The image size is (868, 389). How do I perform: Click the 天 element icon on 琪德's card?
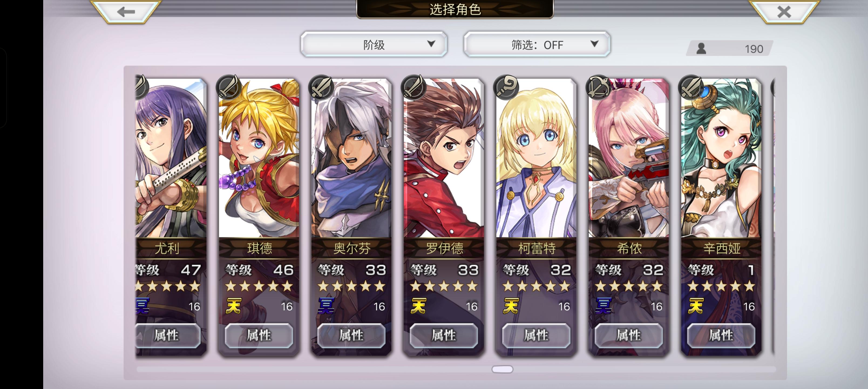pyautogui.click(x=233, y=306)
